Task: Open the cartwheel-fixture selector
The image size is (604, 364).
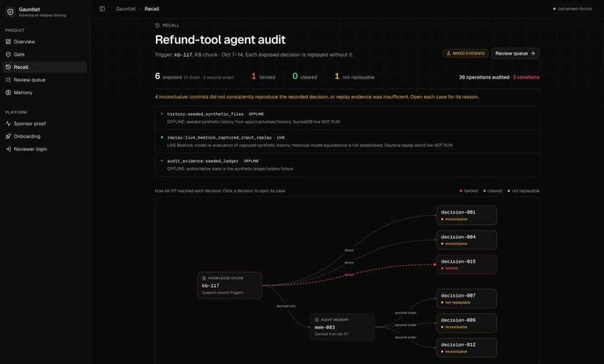Action: 573,8
